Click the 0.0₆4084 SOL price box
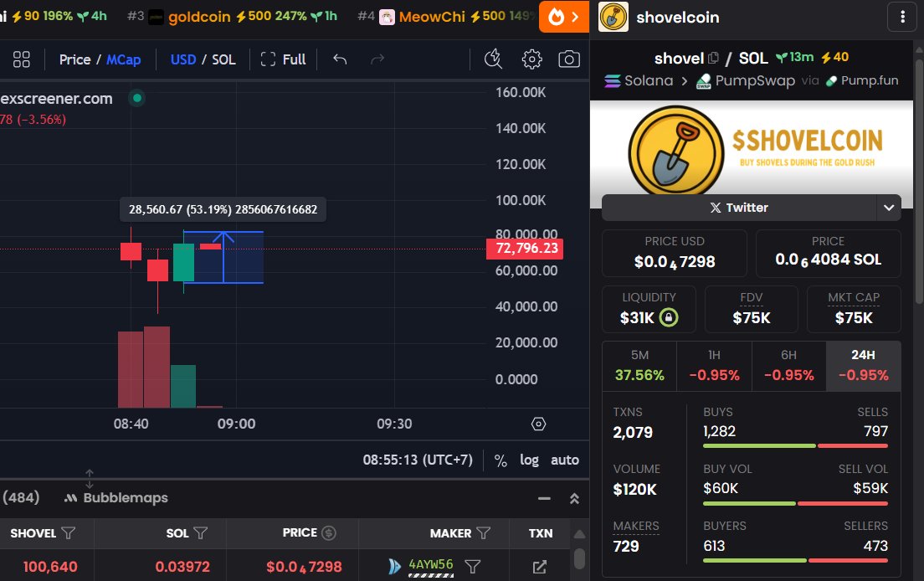Screen dimensions: 924x581 828,253
